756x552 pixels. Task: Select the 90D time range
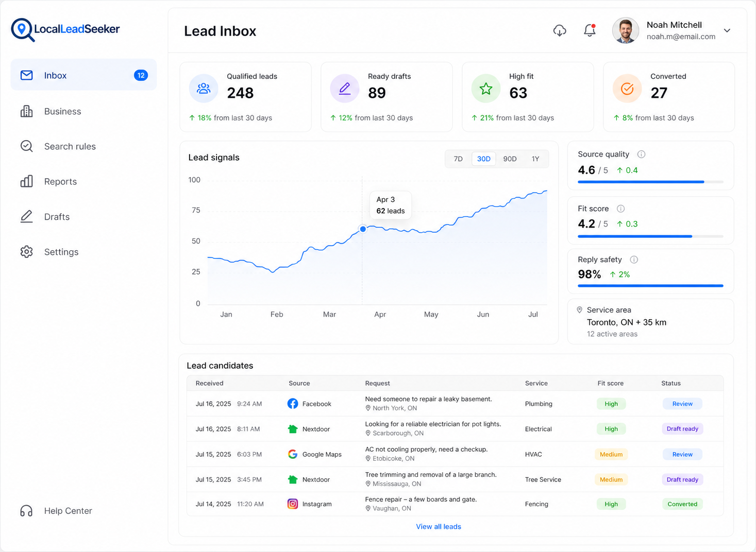click(510, 159)
